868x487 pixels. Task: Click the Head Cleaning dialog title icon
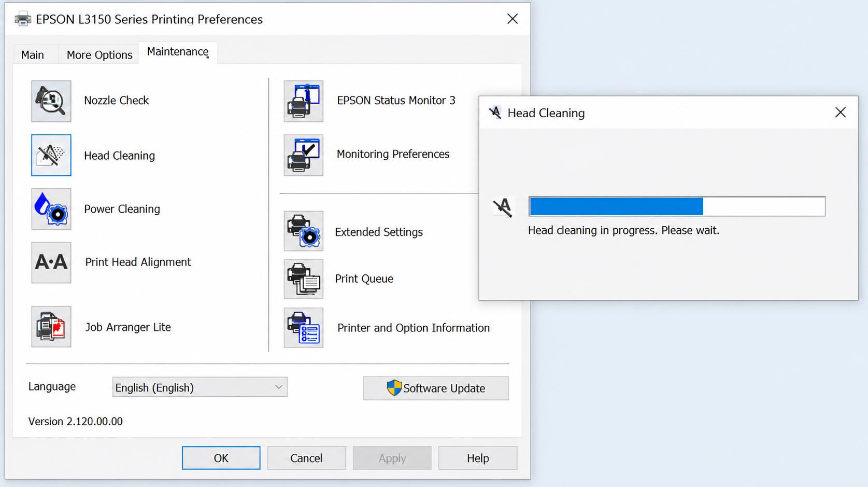point(495,113)
